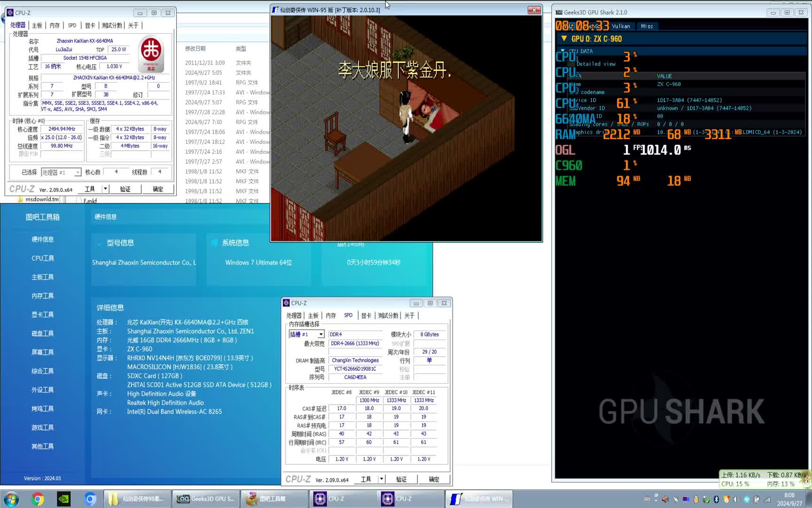Select 内存 tab in CPU-Z SPD window
812x508 pixels.
tap(331, 316)
